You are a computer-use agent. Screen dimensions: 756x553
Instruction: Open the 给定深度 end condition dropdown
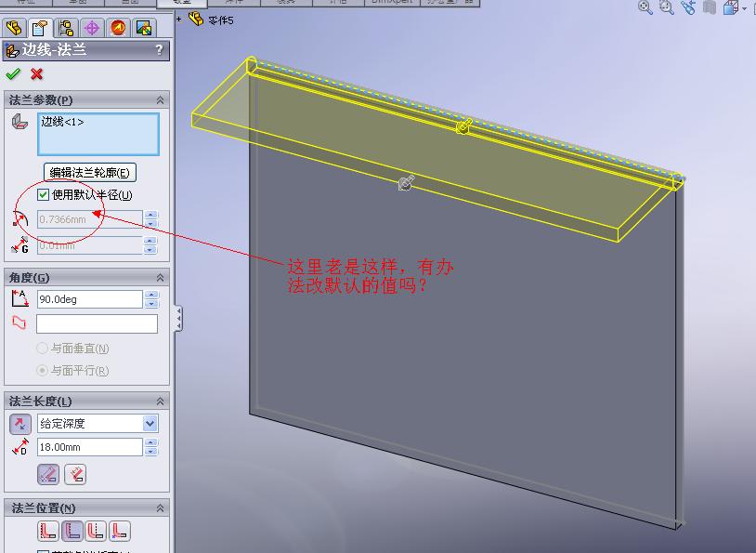click(150, 424)
